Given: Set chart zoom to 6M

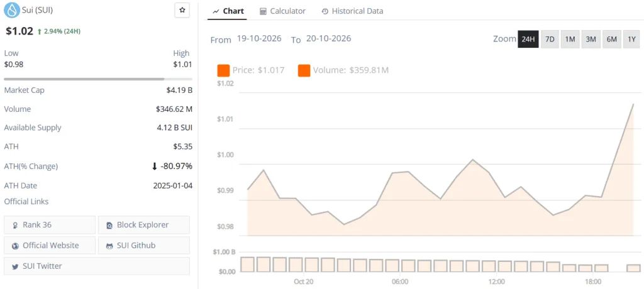Looking at the screenshot, I should [611, 40].
